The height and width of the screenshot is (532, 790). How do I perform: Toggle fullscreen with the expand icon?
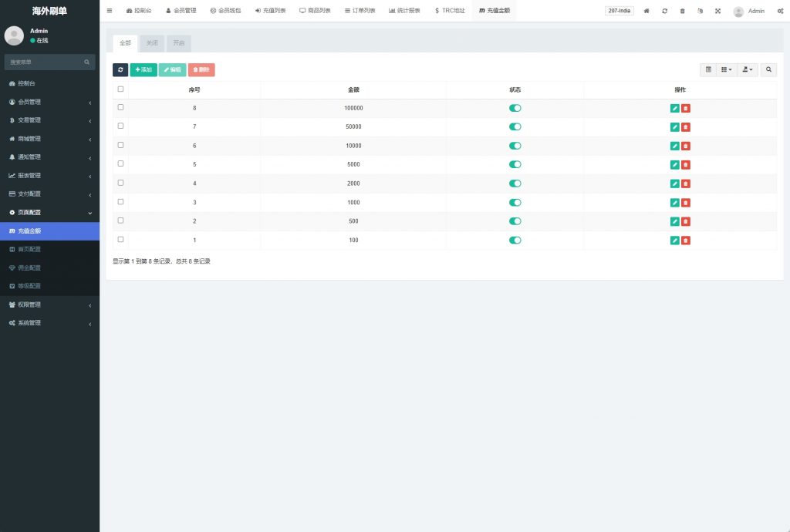coord(718,11)
